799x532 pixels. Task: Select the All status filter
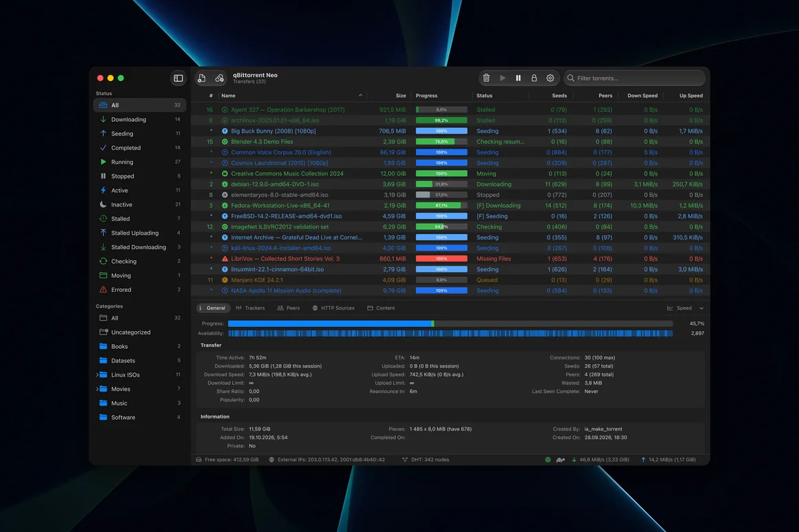tap(140, 105)
